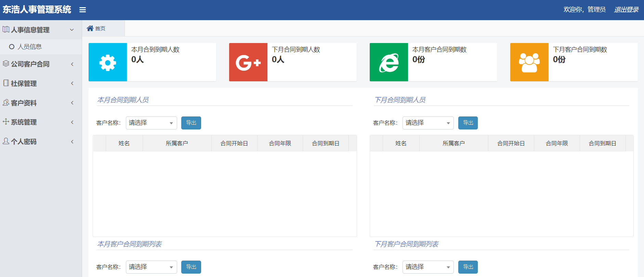Click the hamburger menu icon in header
The height and width of the screenshot is (277, 644).
pyautogui.click(x=82, y=10)
